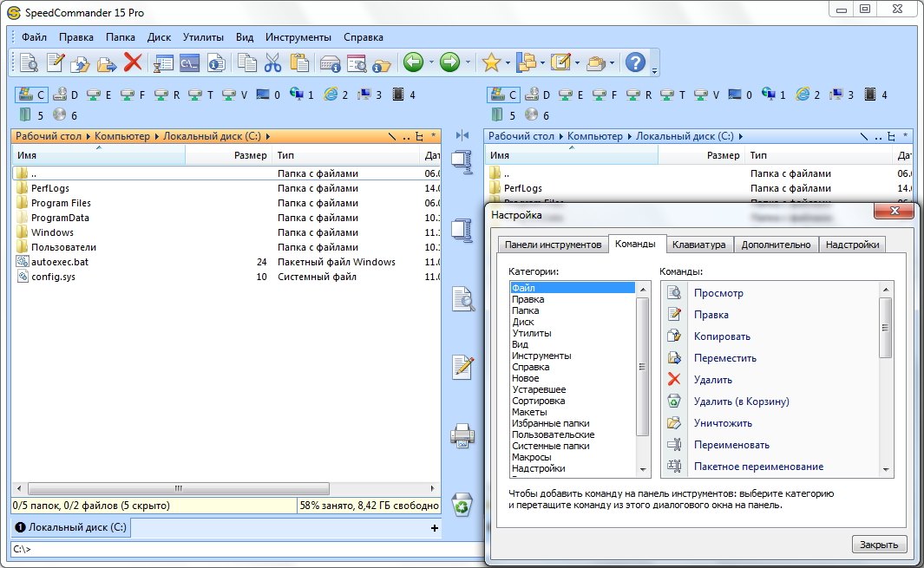The width and height of the screenshot is (924, 568).
Task: Open the Панели инструментов tab
Action: tap(553, 245)
